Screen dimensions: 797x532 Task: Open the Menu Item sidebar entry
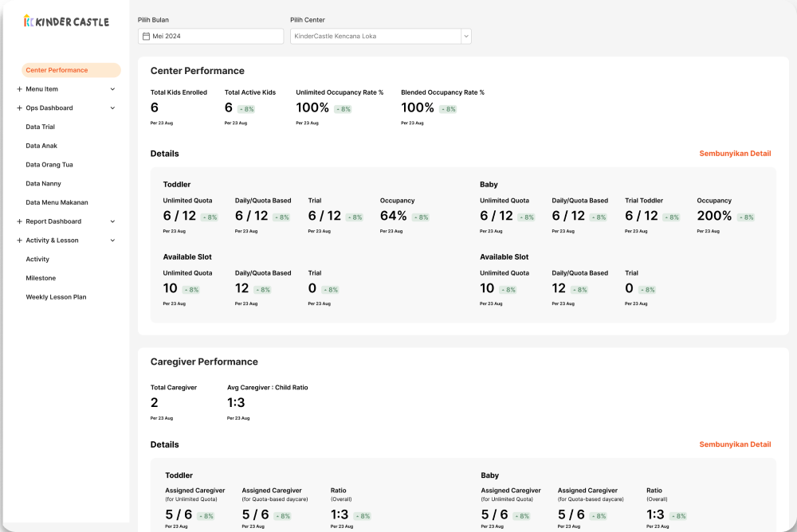click(41, 89)
